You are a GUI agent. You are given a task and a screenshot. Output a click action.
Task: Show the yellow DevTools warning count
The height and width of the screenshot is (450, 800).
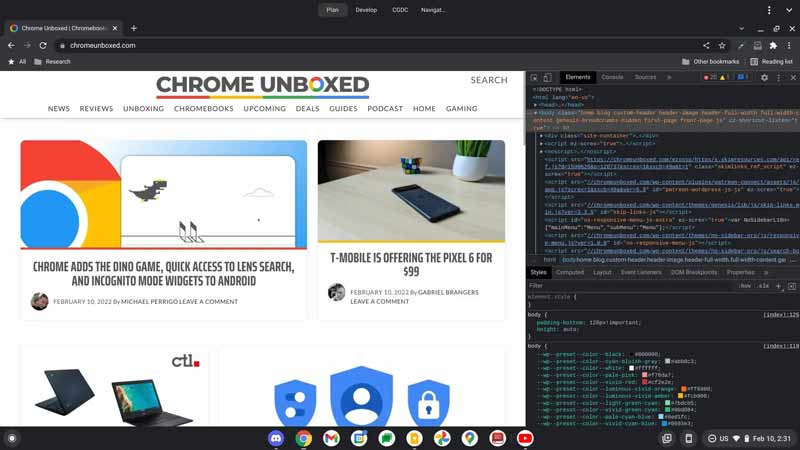pyautogui.click(x=724, y=78)
